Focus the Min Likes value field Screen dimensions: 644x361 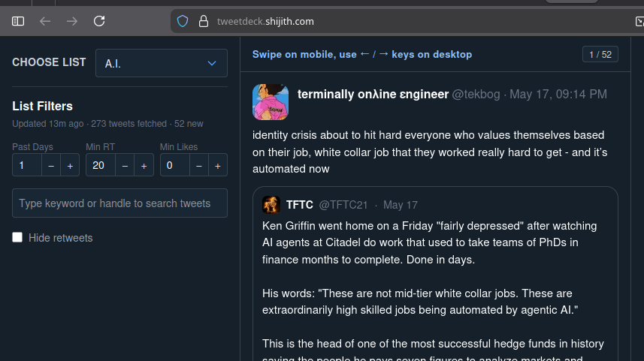175,165
